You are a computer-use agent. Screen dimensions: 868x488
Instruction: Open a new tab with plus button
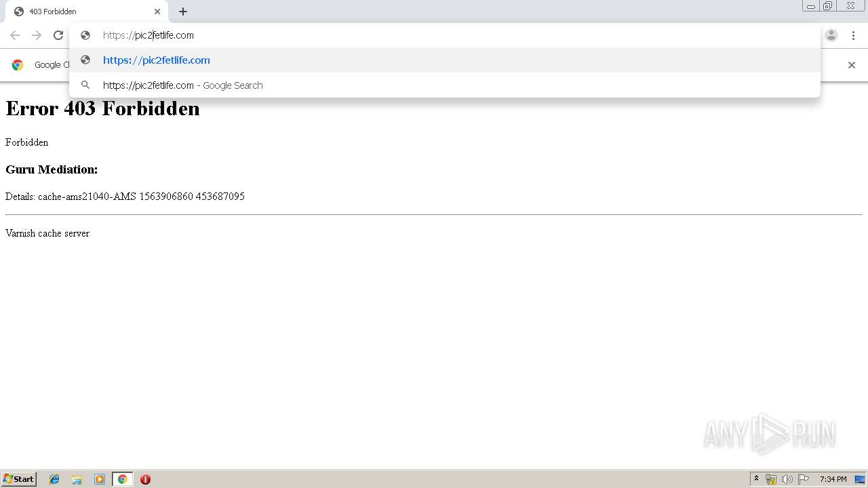tap(183, 12)
